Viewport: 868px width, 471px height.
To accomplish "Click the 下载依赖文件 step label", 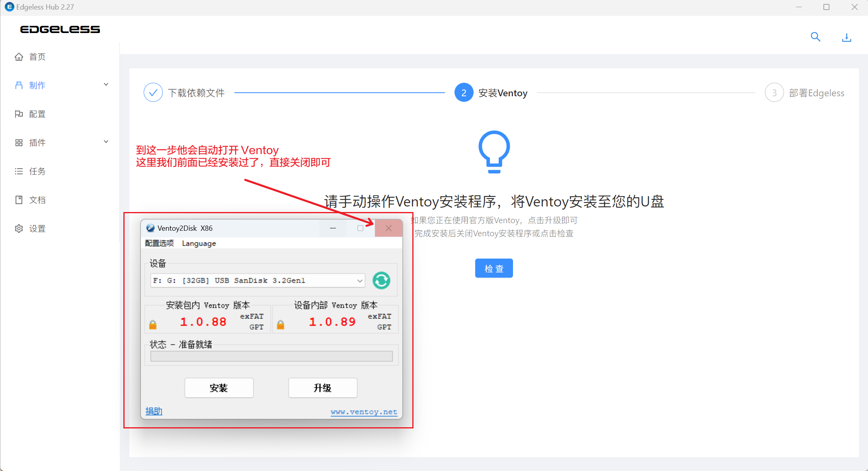I will 196,93.
